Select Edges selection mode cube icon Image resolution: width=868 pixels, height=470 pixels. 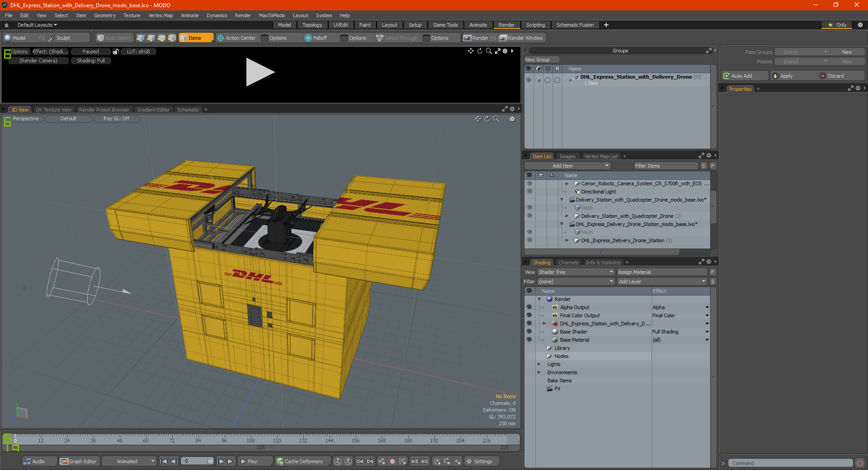pyautogui.click(x=151, y=38)
